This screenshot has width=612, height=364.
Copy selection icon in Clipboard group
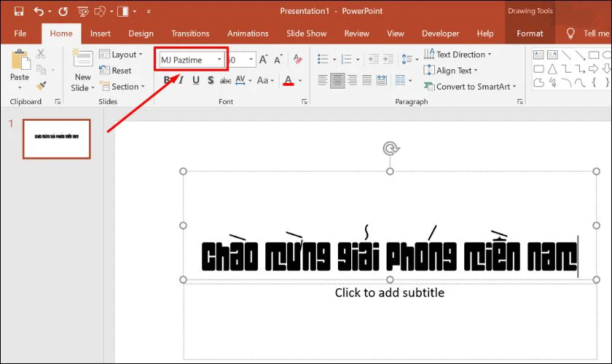41,70
